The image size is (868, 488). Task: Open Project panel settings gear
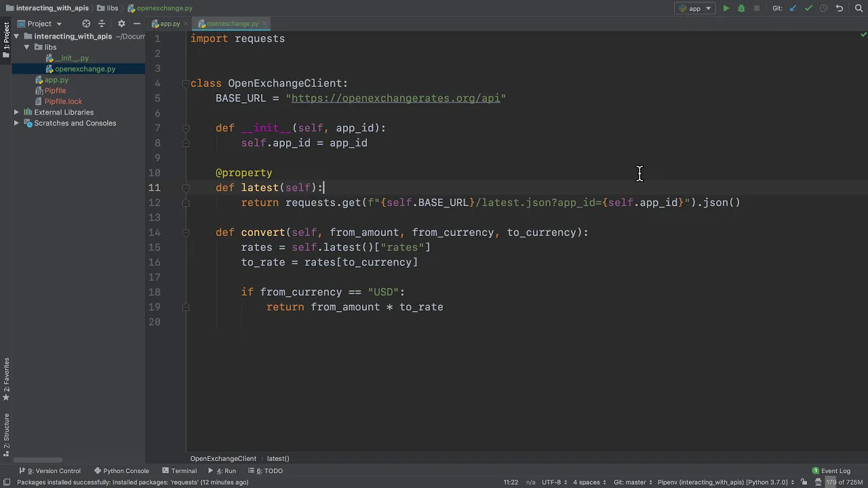(121, 24)
